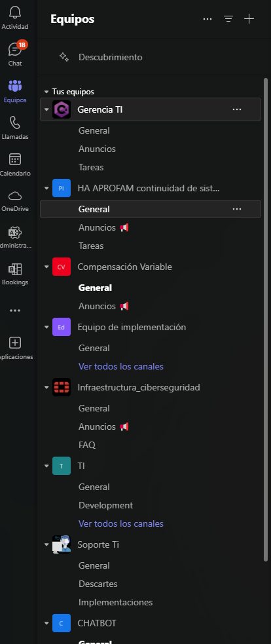The width and height of the screenshot is (271, 644).
Task: Click the plus icon to create or join team
Action: 249,19
